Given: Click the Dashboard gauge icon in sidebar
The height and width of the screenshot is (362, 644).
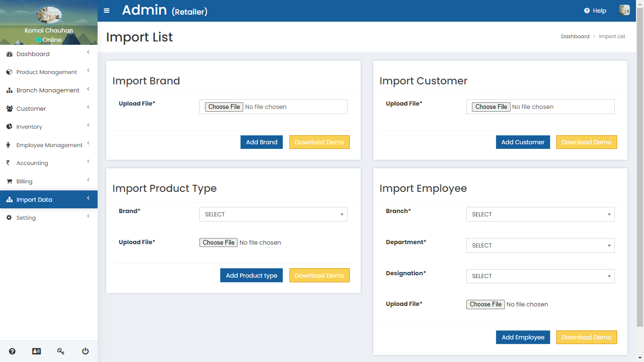Looking at the screenshot, I should tap(9, 54).
